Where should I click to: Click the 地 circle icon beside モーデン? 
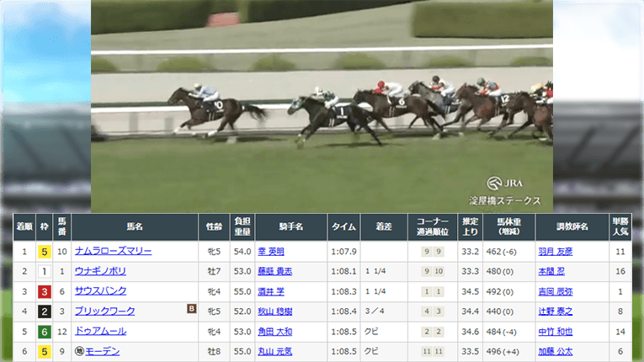(x=80, y=351)
